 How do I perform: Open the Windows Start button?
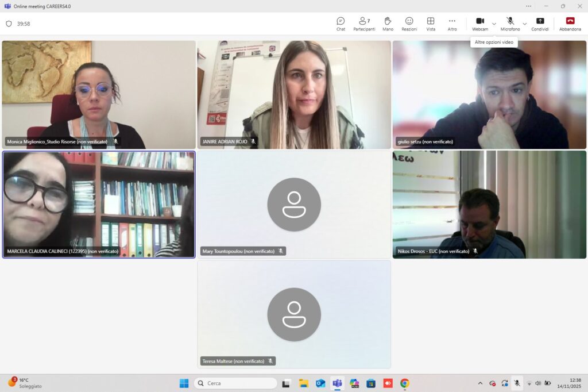(x=184, y=383)
